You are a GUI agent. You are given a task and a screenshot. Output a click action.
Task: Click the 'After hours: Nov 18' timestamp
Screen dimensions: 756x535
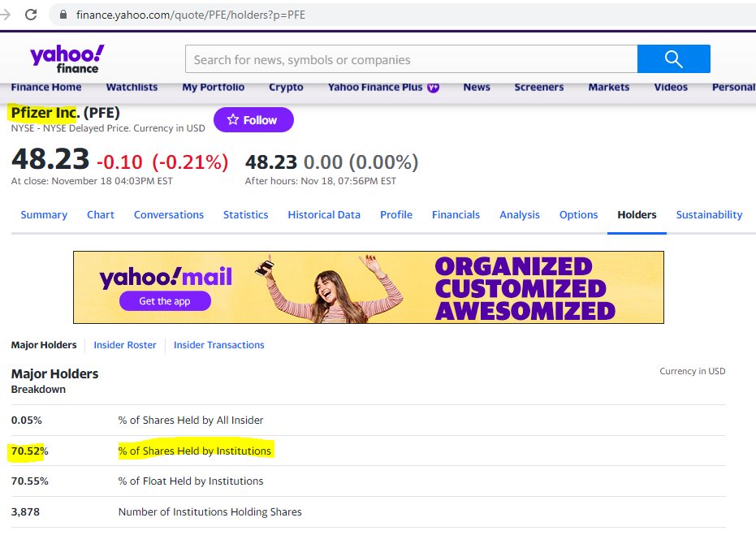pyautogui.click(x=321, y=181)
